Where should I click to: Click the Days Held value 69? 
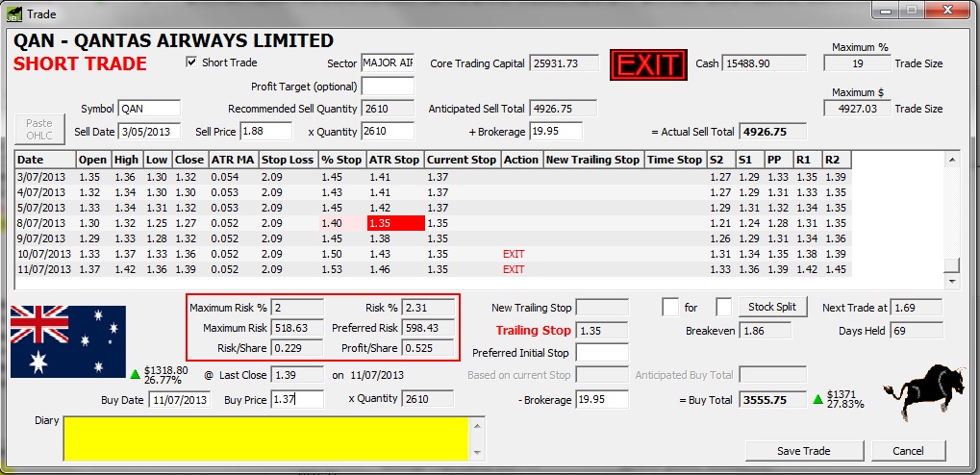click(x=916, y=330)
